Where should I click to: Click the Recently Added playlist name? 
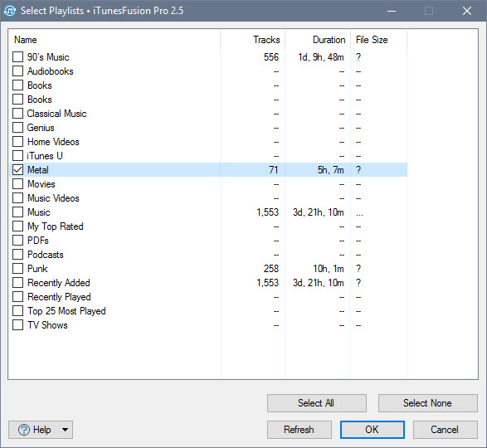coord(59,283)
